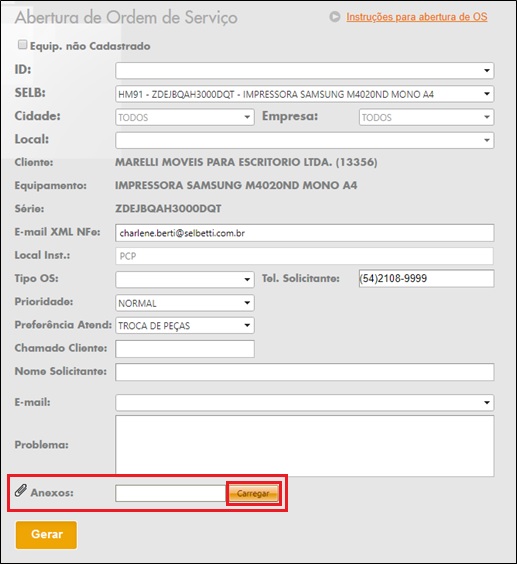
Task: Expand the Local dropdown
Action: click(304, 140)
